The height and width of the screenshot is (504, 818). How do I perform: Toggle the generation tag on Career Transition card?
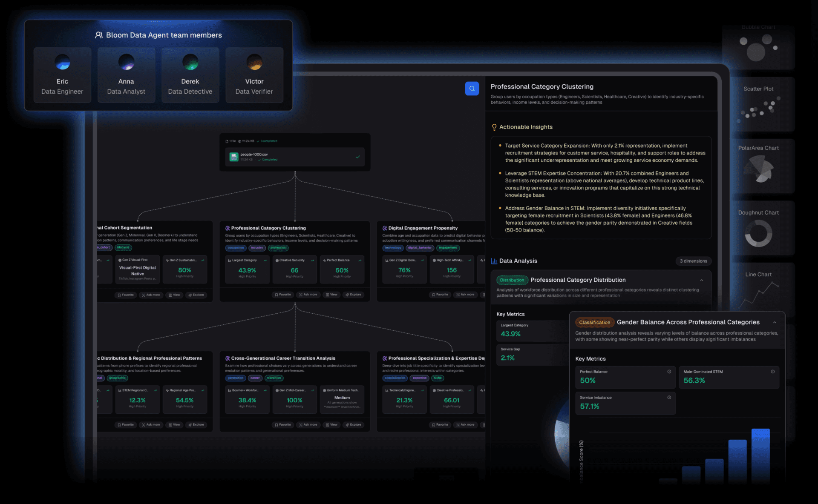[x=235, y=378]
